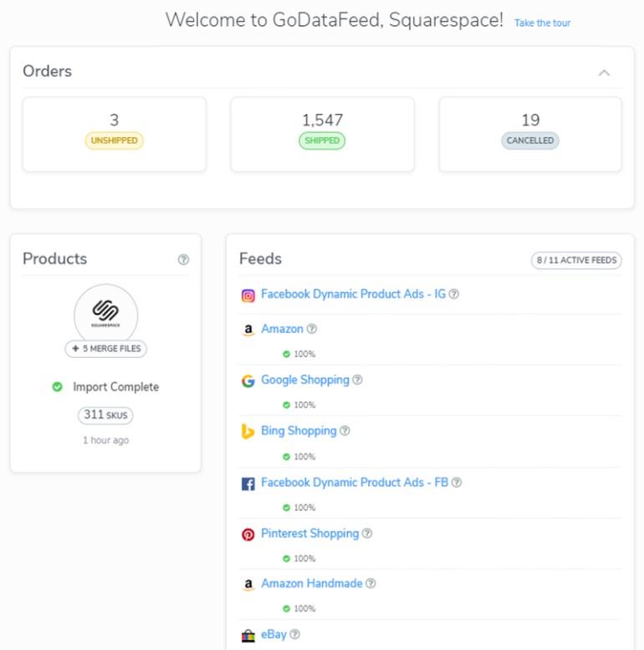Image resolution: width=644 pixels, height=650 pixels.
Task: Click help icon next to eBay
Action: pyautogui.click(x=294, y=634)
